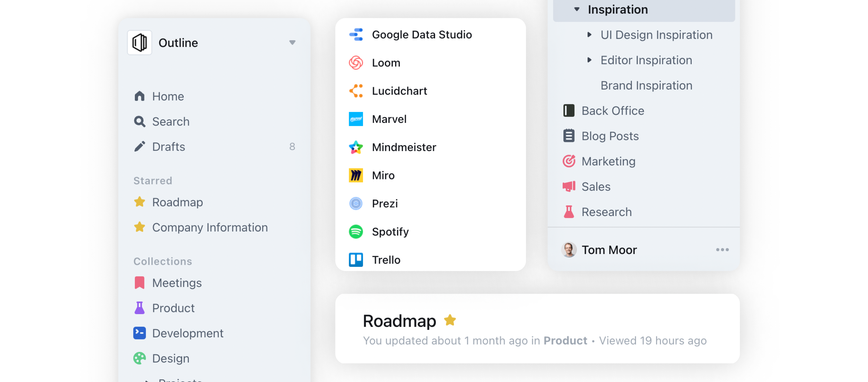Click the star beside Roadmap title

(x=450, y=320)
